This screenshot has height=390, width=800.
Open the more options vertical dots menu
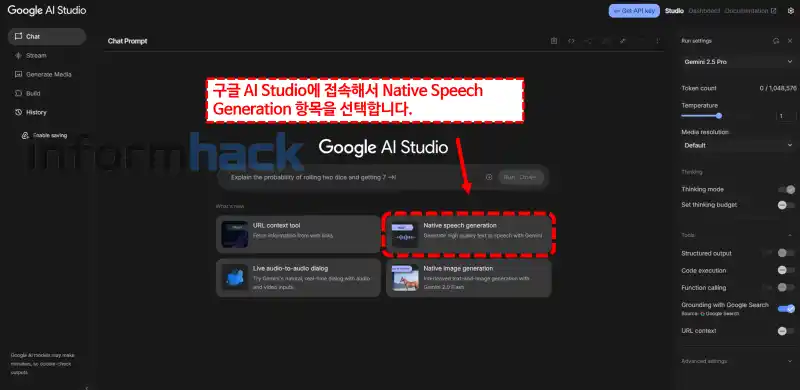point(658,41)
